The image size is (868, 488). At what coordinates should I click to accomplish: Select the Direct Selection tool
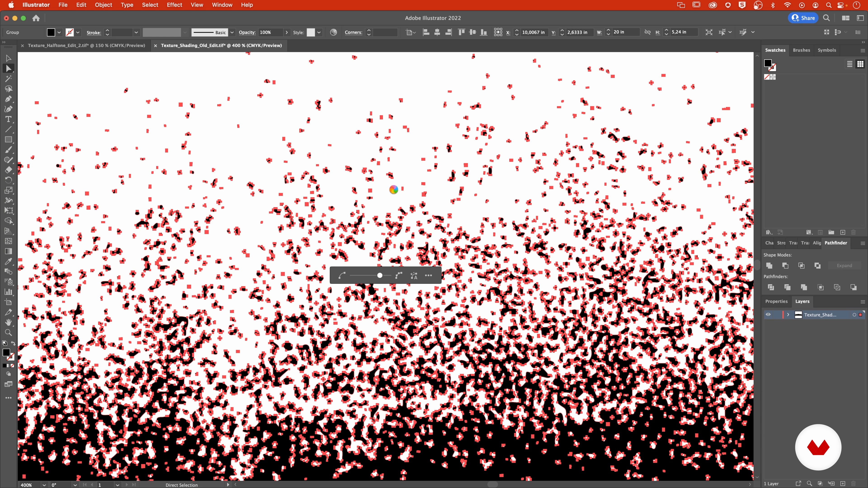pyautogui.click(x=8, y=68)
